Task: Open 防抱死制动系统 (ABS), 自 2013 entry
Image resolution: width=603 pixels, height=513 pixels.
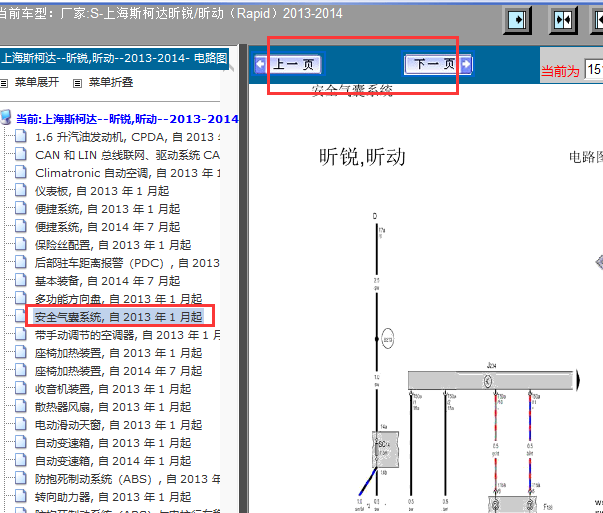Action: click(x=128, y=479)
